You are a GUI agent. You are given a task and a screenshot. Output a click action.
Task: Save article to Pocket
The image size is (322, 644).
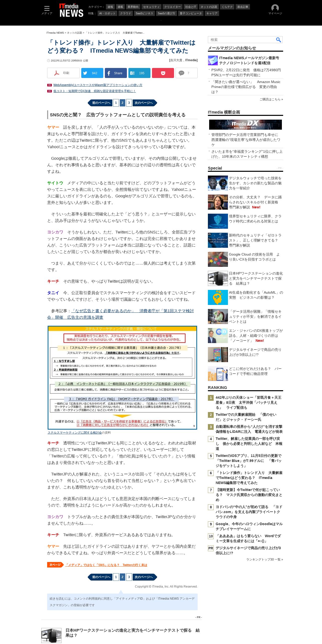(x=163, y=73)
